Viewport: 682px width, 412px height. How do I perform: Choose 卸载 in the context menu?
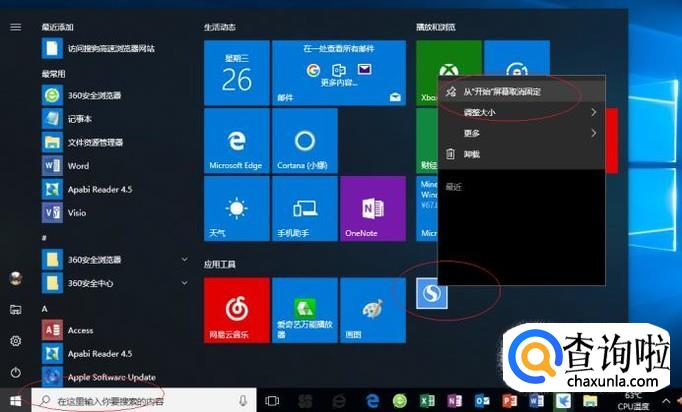521,154
